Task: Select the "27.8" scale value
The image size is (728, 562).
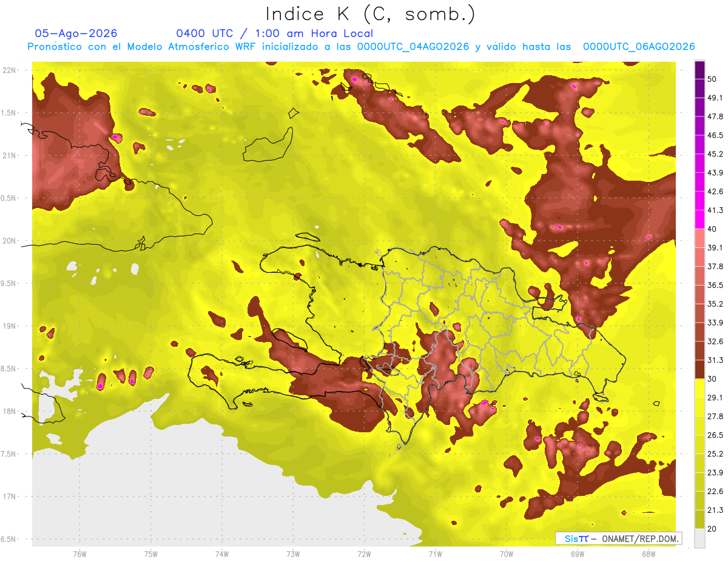Action: (x=715, y=416)
